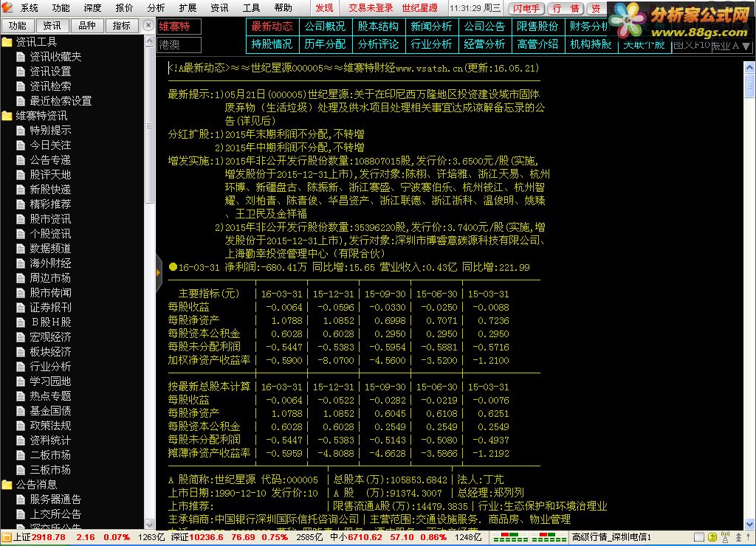Click the list window icon in the status bar
Viewport: 756px width, 546px height.
pos(699,537)
